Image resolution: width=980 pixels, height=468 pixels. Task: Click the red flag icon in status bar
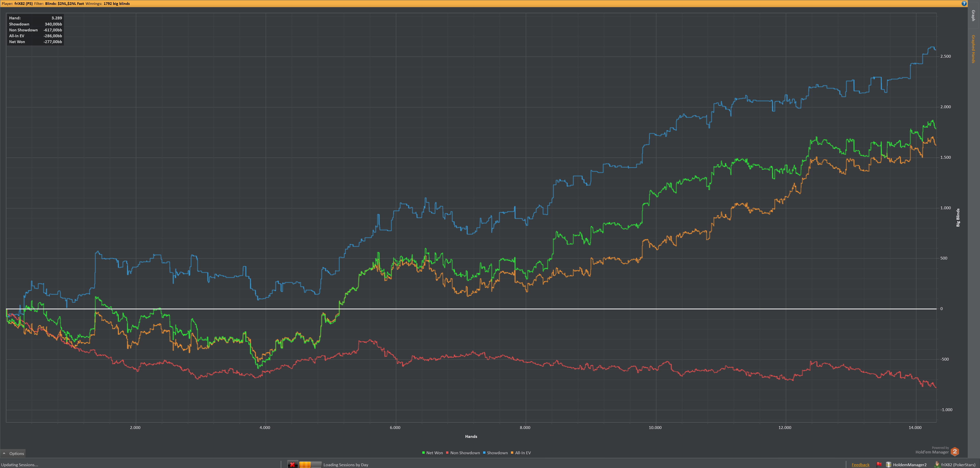click(x=879, y=464)
